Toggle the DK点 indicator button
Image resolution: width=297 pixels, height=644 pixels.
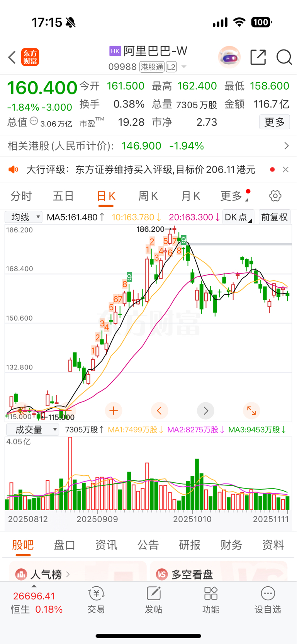[238, 217]
